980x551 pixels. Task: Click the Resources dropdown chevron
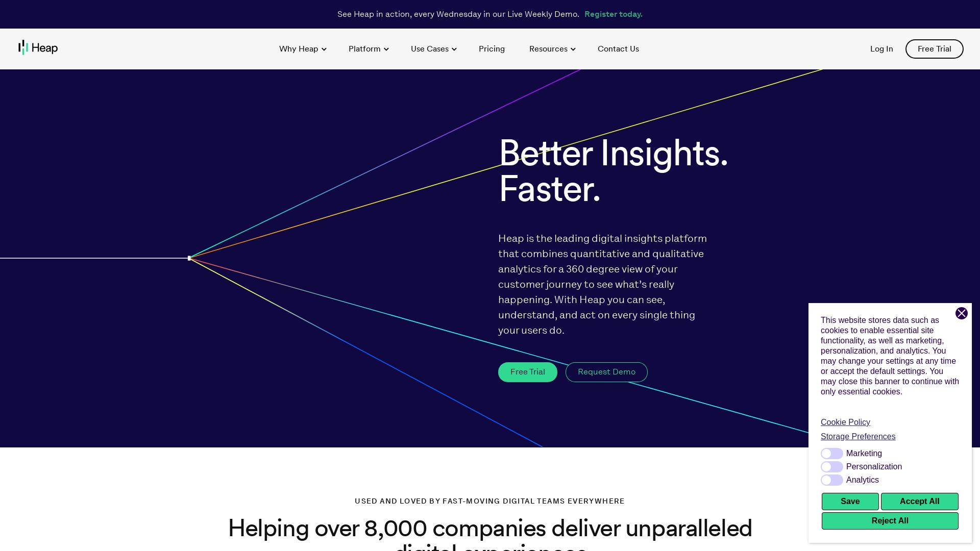pos(574,49)
